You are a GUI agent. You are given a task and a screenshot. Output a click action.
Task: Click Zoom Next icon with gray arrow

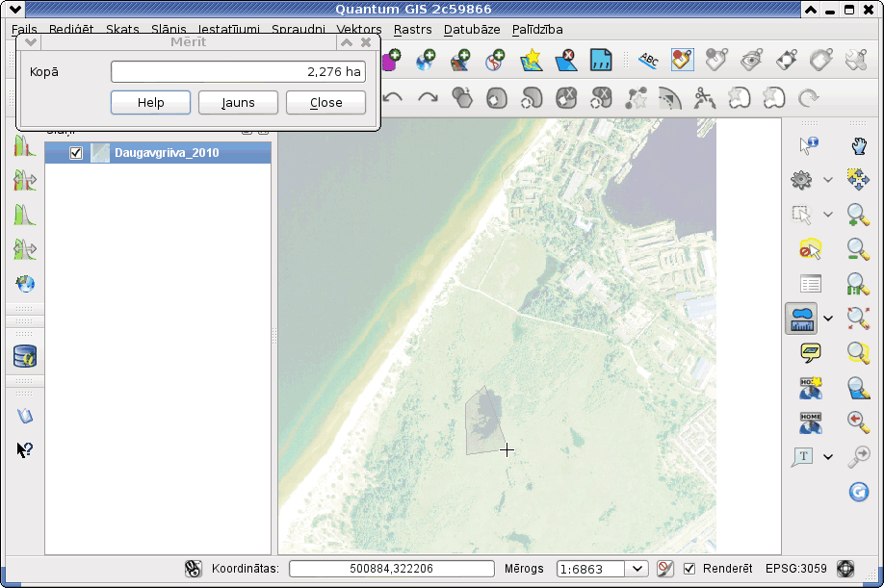pyautogui.click(x=858, y=457)
